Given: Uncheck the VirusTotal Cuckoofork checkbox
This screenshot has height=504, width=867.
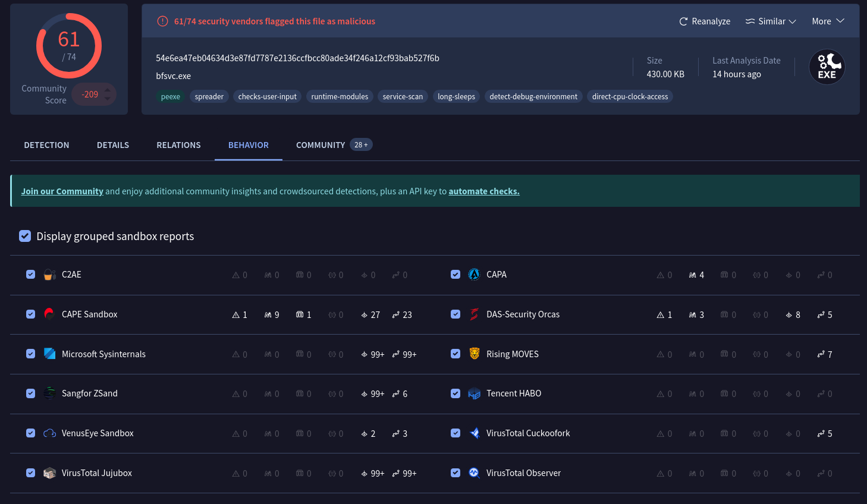Looking at the screenshot, I should [x=456, y=433].
